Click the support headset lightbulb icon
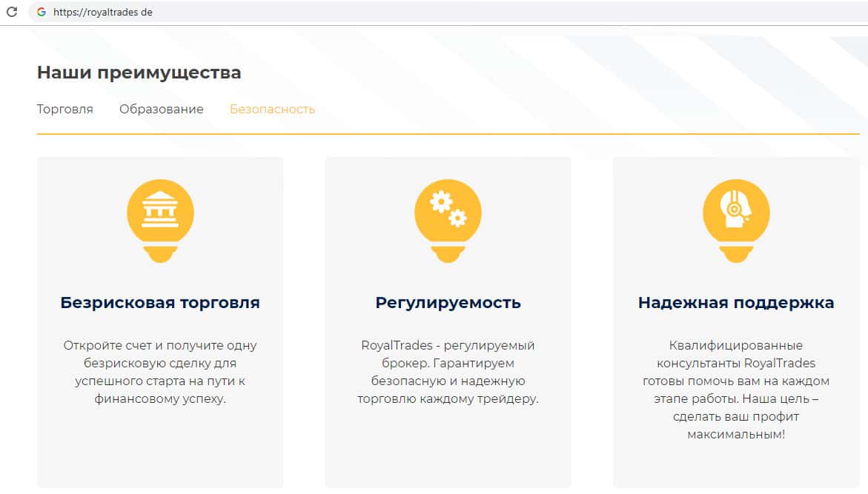The width and height of the screenshot is (868, 494). point(736,221)
